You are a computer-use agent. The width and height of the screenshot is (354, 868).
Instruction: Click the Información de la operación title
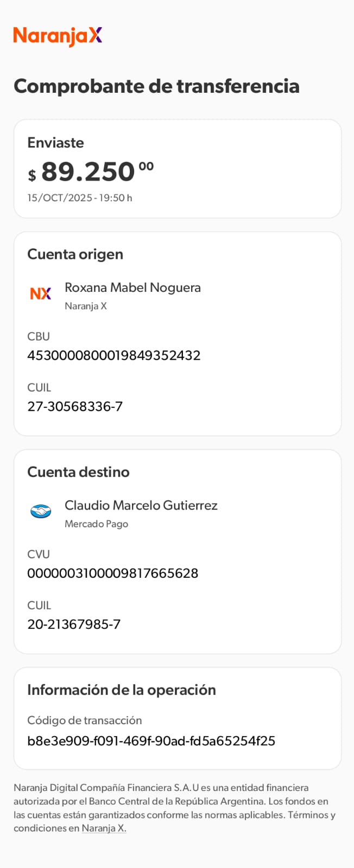point(122,690)
